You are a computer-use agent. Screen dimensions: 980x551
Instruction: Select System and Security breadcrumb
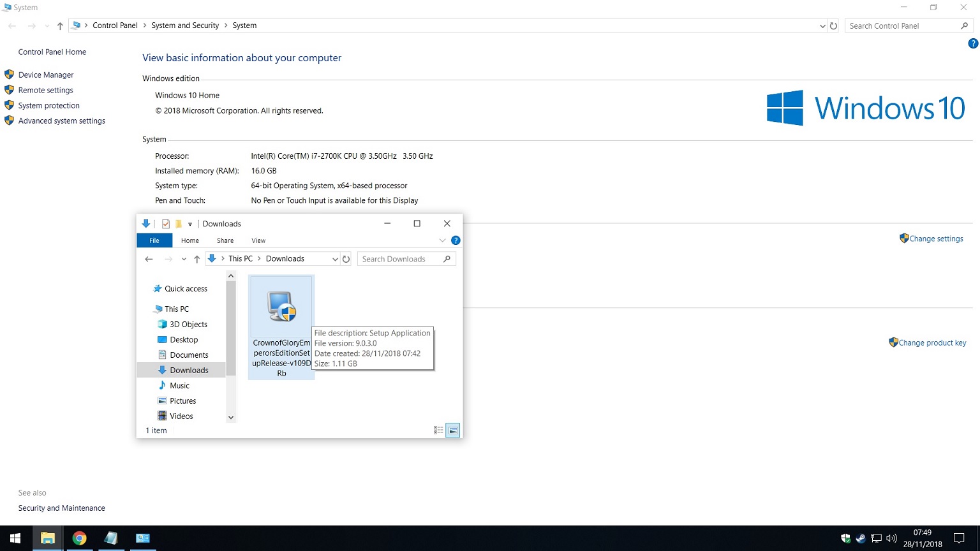(x=185, y=26)
